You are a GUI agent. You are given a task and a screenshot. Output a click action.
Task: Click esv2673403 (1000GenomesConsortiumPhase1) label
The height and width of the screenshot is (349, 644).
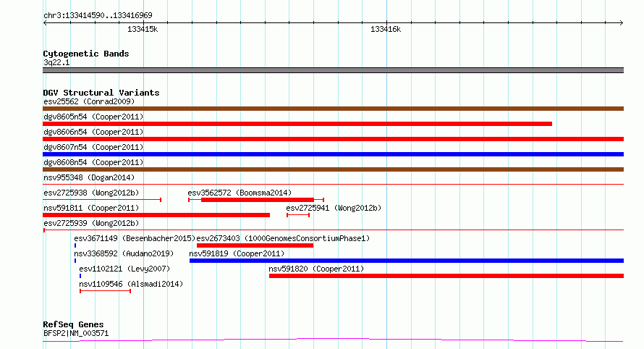click(283, 238)
